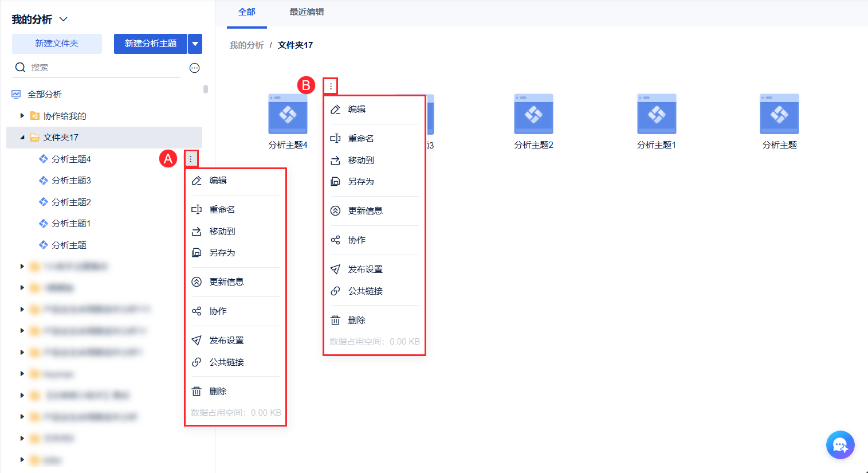Choose 更新信息 in the sidebar context menu
The height and width of the screenshot is (473, 868).
(x=235, y=282)
